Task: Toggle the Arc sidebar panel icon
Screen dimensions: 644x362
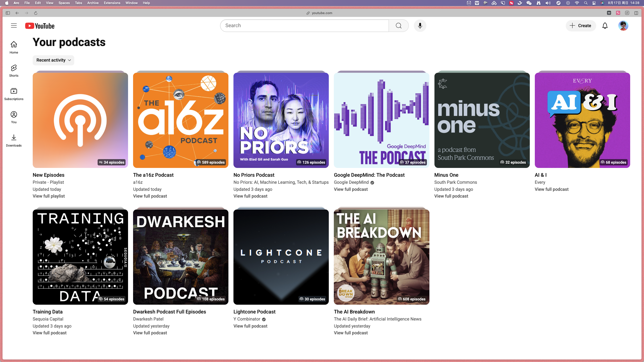Action: tap(8, 13)
